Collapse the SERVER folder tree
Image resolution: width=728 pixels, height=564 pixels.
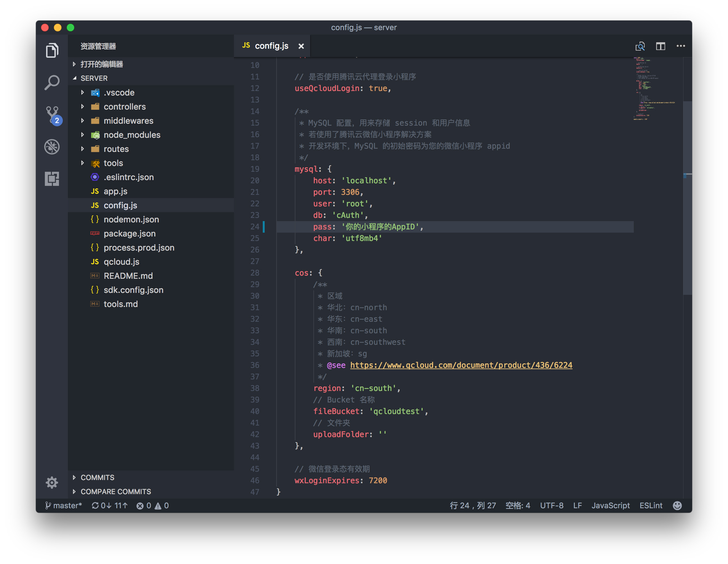coord(94,78)
